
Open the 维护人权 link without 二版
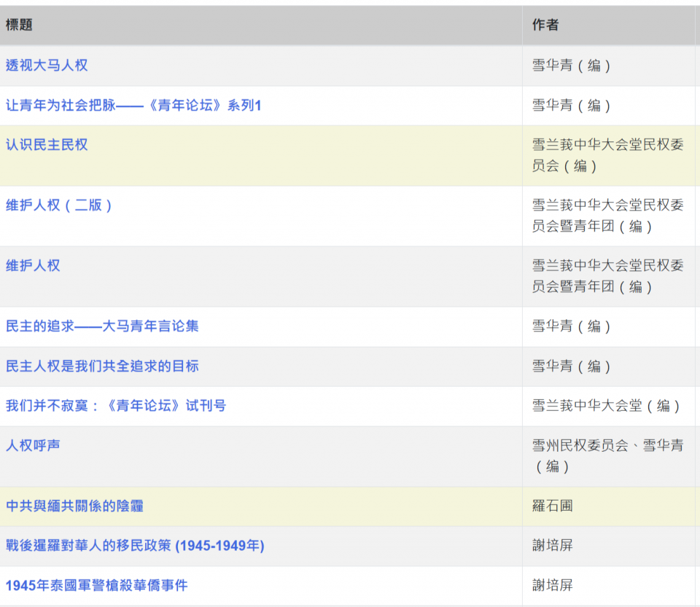tap(33, 266)
